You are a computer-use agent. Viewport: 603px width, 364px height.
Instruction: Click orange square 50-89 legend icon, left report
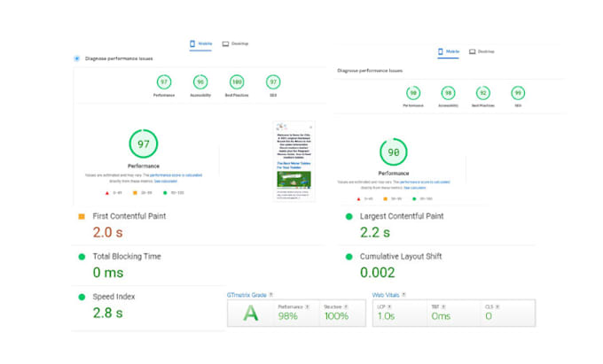click(135, 193)
